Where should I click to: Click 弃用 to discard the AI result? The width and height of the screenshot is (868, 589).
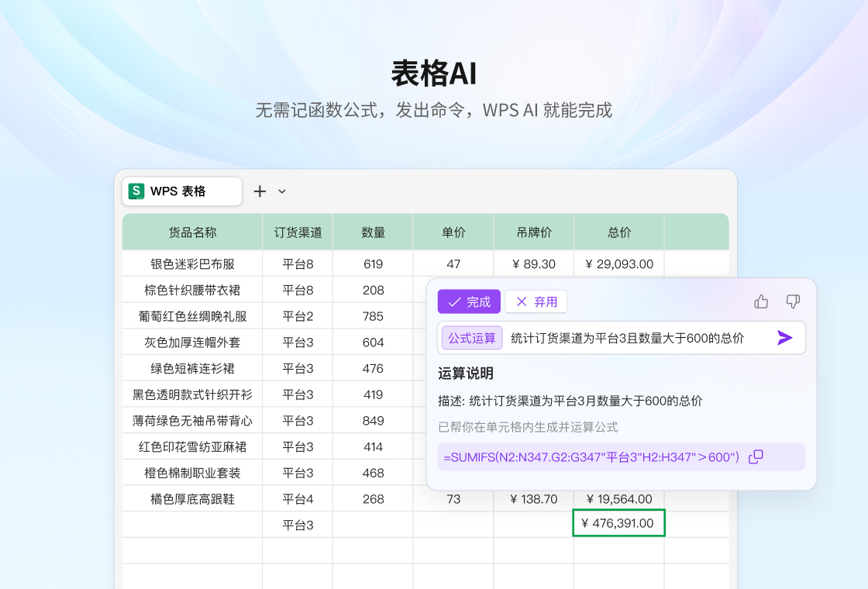pyautogui.click(x=536, y=301)
